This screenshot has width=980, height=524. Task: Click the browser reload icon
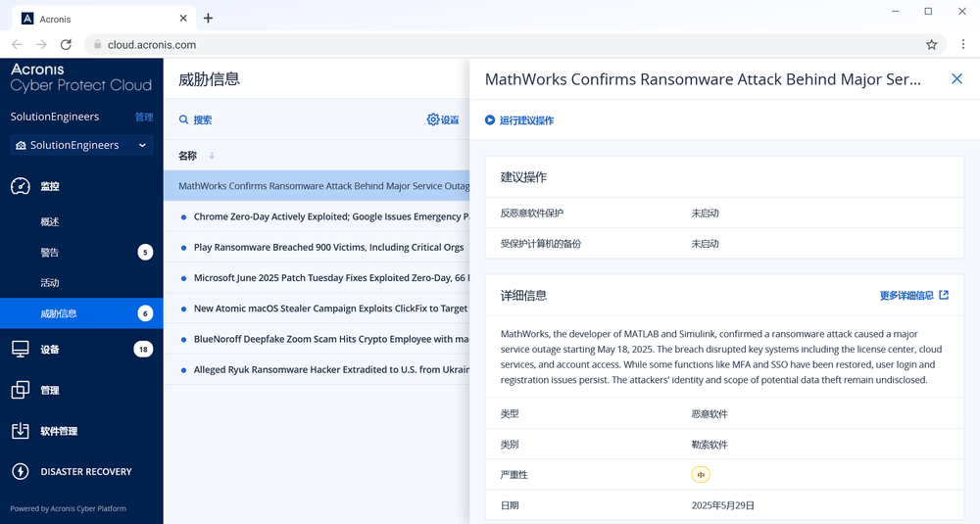click(66, 44)
